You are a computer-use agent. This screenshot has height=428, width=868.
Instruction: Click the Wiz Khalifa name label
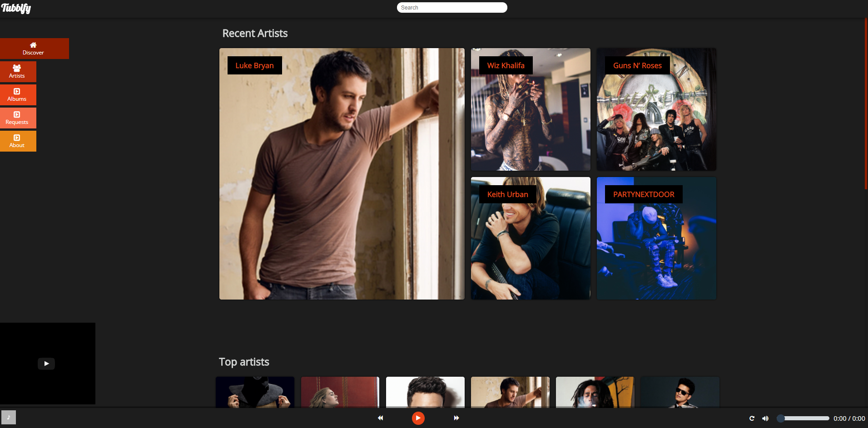[x=506, y=65]
